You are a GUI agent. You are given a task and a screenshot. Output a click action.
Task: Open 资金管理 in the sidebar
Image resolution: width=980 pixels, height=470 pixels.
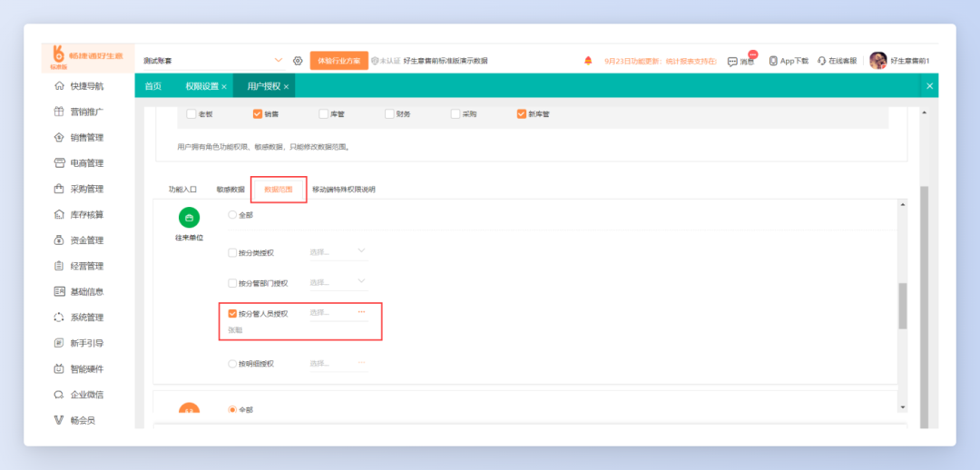pyautogui.click(x=79, y=240)
